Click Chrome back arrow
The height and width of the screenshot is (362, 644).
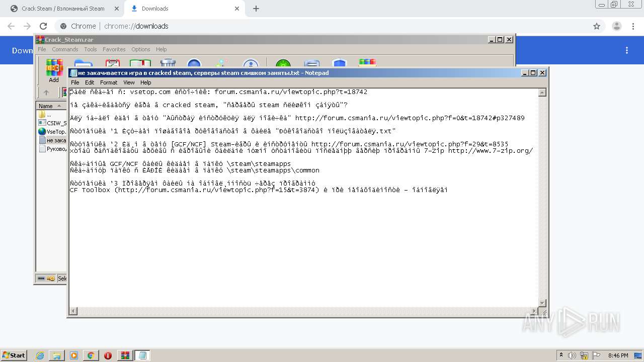(x=11, y=26)
